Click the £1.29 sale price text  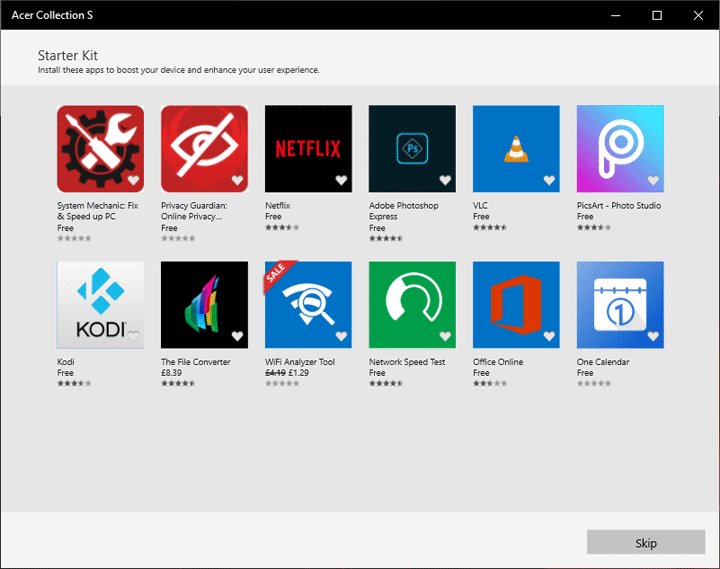(298, 372)
